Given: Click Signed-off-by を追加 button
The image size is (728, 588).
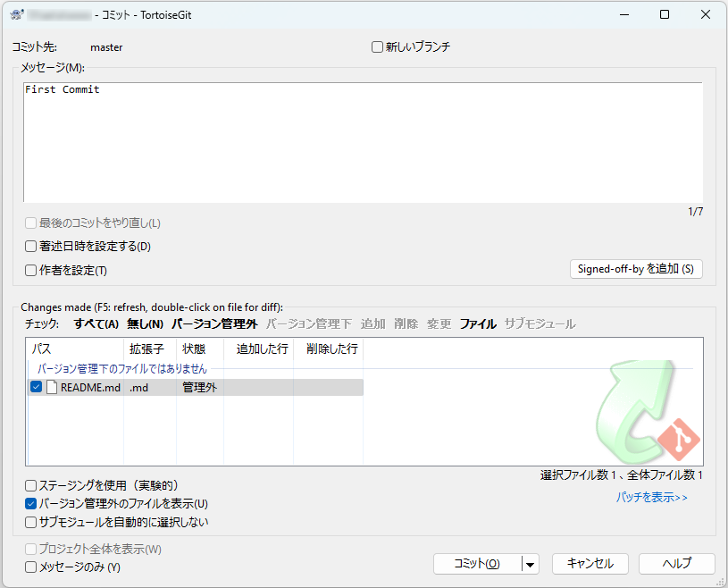Looking at the screenshot, I should pyautogui.click(x=636, y=269).
